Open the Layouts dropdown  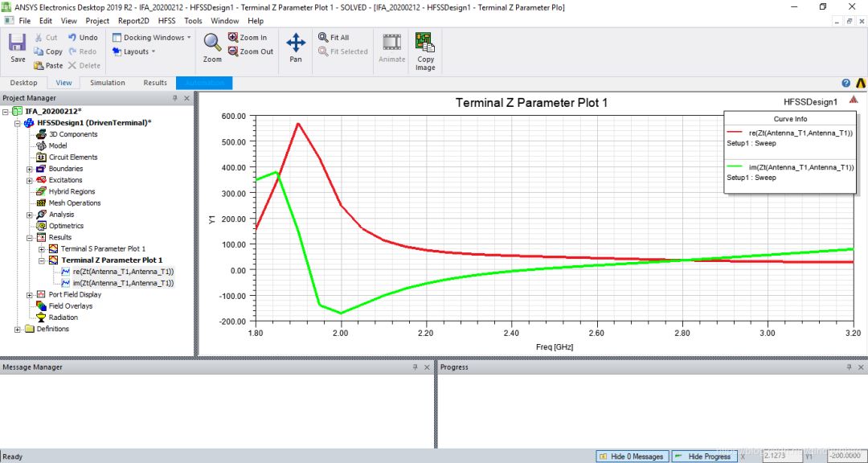point(134,51)
